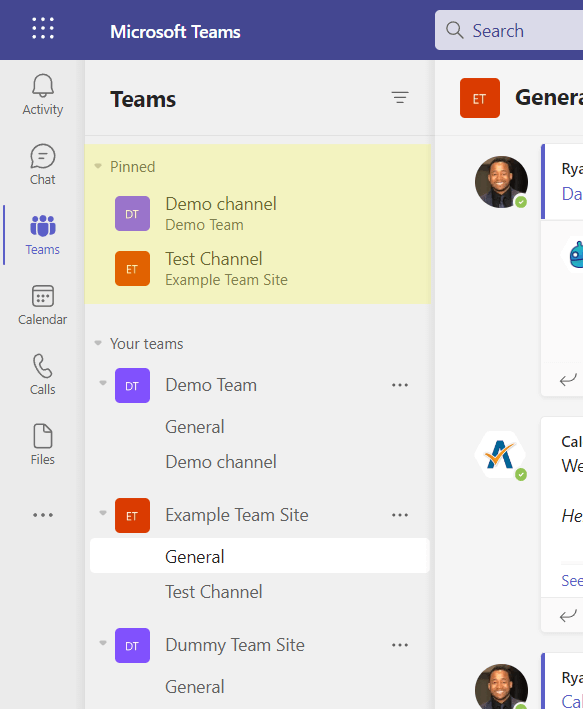The width and height of the screenshot is (583, 709).
Task: Click the Dummy Team Site DT avatar
Action: (132, 646)
